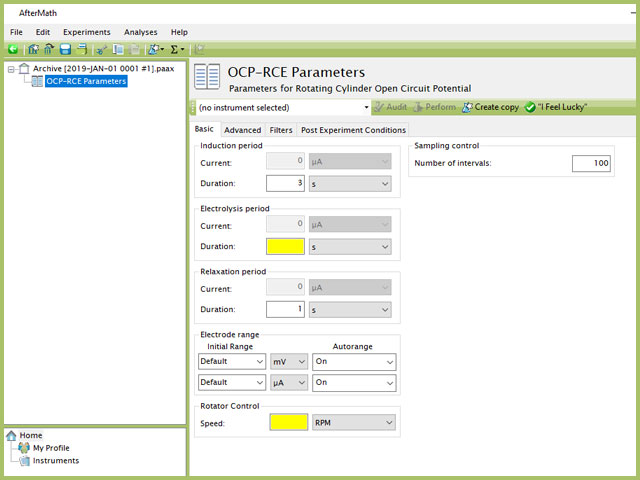Viewport: 640px width, 480px height.
Task: Open the sigma analyses toolbar dropdown
Action: [177, 49]
